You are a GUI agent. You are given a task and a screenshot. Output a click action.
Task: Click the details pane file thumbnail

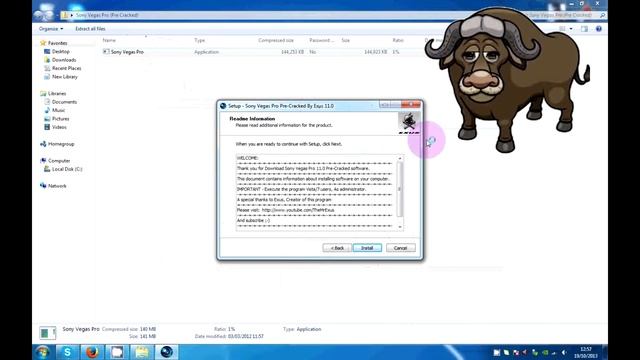47,333
